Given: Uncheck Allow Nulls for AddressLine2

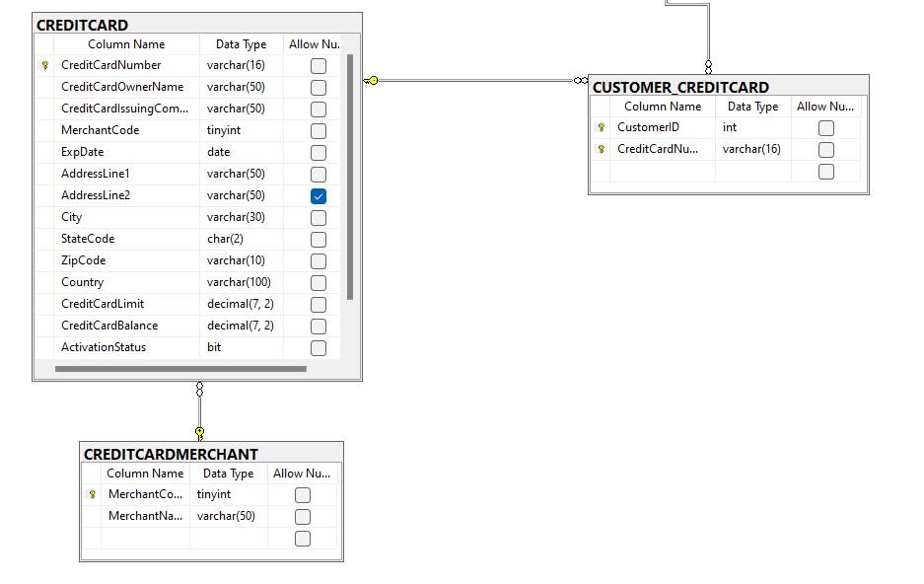Looking at the screenshot, I should click(x=319, y=196).
